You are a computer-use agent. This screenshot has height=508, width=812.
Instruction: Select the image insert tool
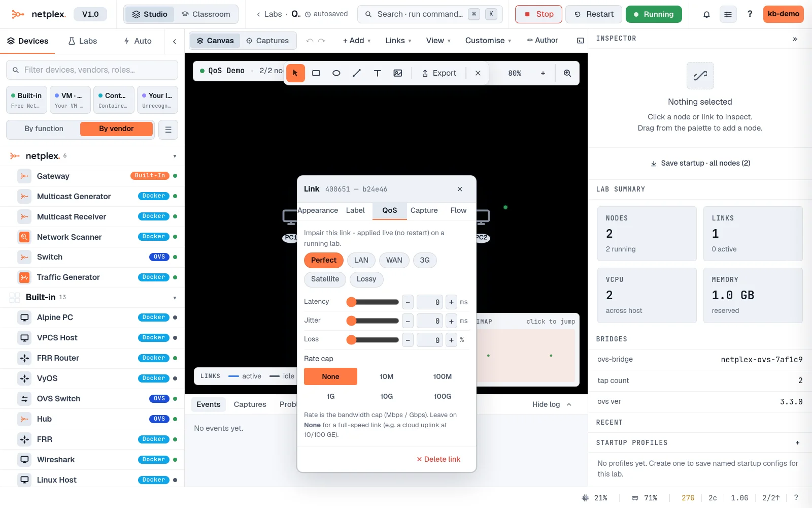pos(398,73)
